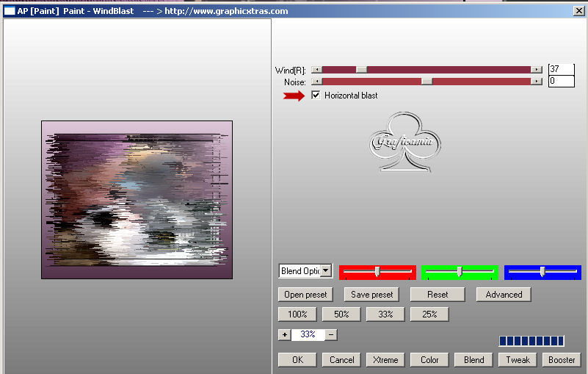Click the Open preset button
The height and width of the screenshot is (374, 588).
pyautogui.click(x=305, y=295)
